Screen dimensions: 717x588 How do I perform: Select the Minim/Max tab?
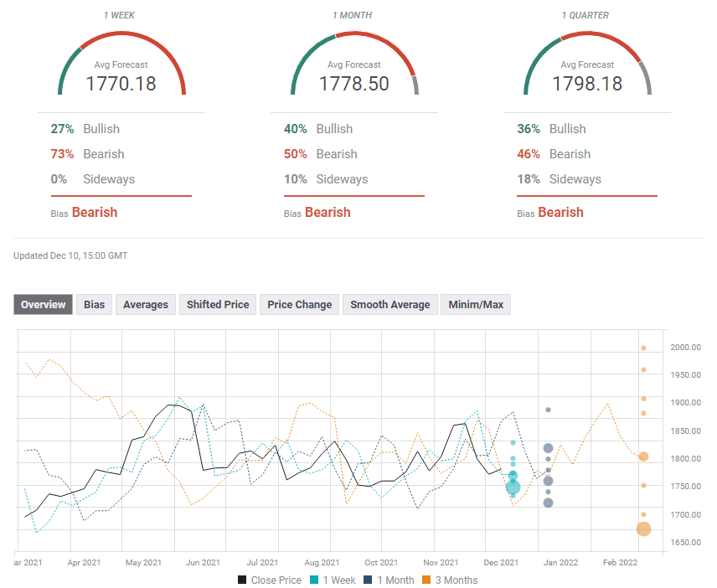pos(476,305)
